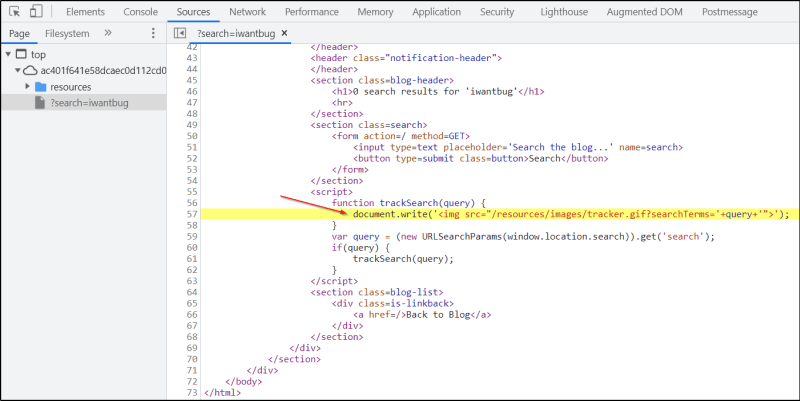Collapse the top frame tree node
Image resolution: width=800 pixels, height=401 pixels.
(x=8, y=54)
